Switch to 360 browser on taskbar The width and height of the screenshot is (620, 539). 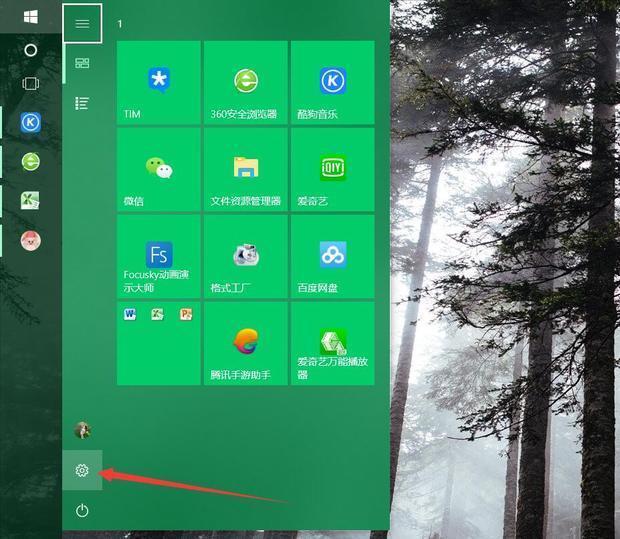coord(31,162)
